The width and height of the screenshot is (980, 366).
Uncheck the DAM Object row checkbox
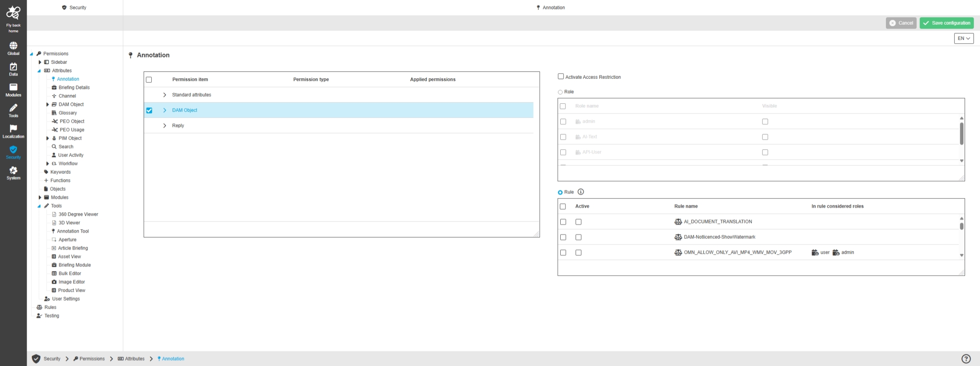point(149,110)
